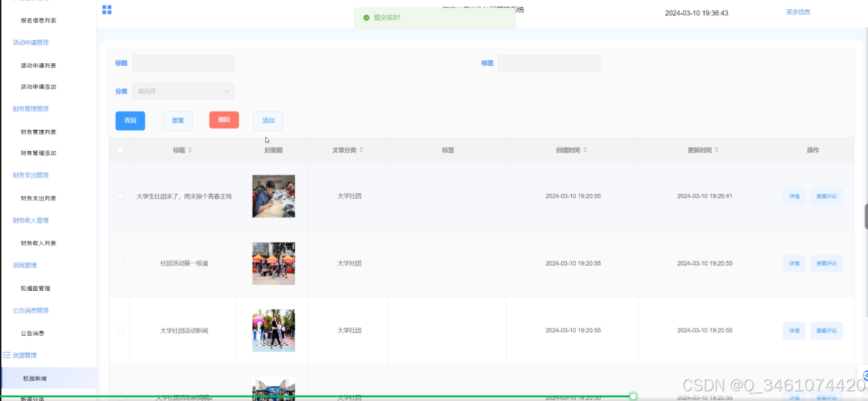Open cover image of 大学生社团来了 row
868x401 pixels.
click(274, 196)
